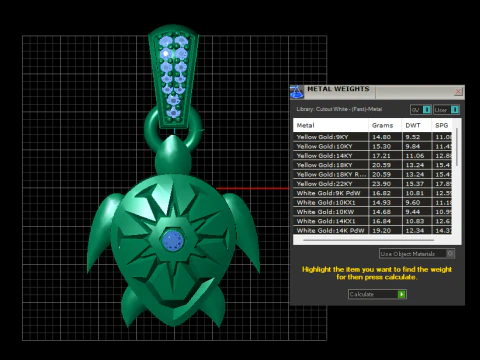Image resolution: width=480 pixels, height=360 pixels.
Task: Click the 15.37 DWT value
Action: [415, 184]
